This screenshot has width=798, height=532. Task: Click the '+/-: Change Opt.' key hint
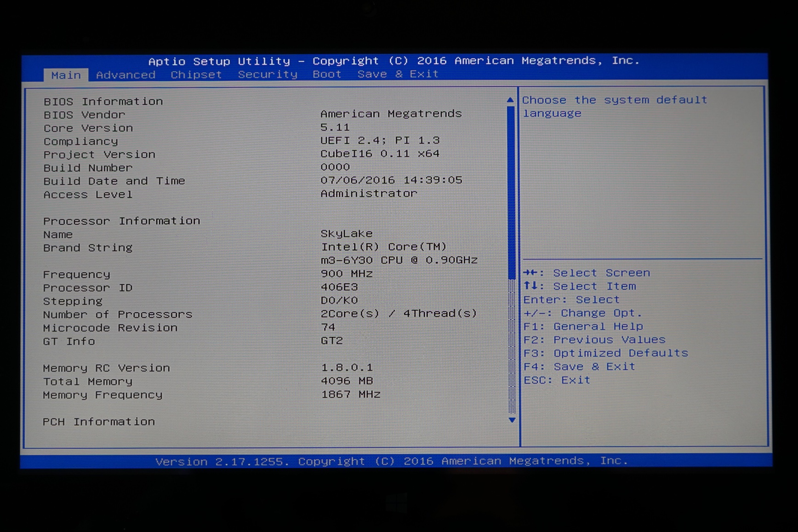point(582,313)
